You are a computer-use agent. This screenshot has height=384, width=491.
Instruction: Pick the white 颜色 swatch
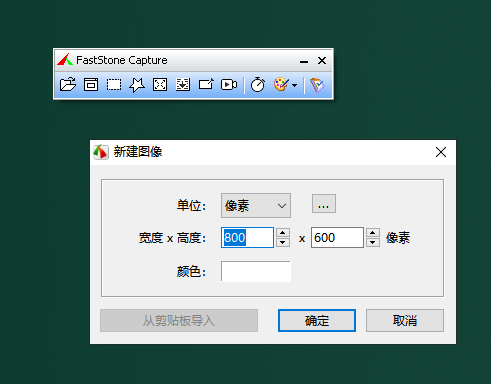pyautogui.click(x=256, y=271)
